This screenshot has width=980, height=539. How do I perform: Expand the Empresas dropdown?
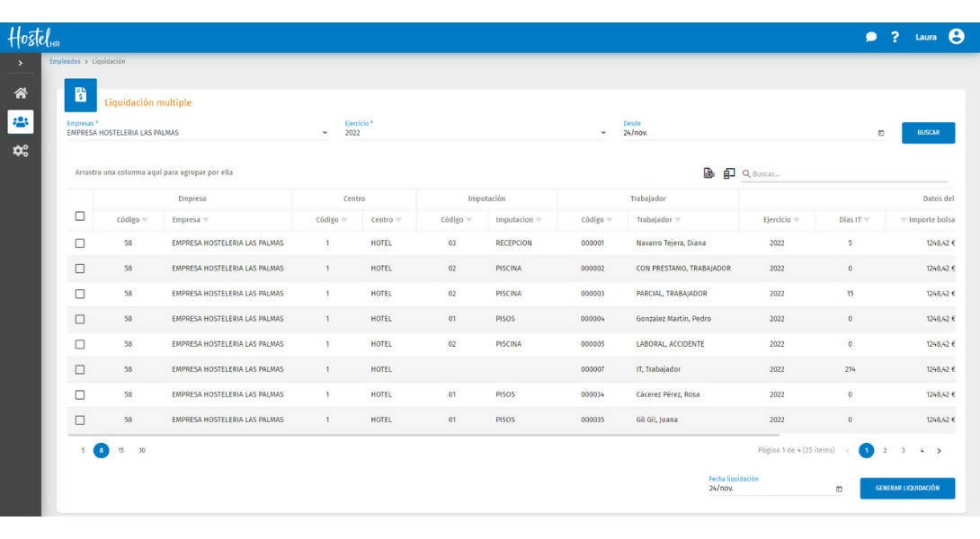tap(325, 133)
